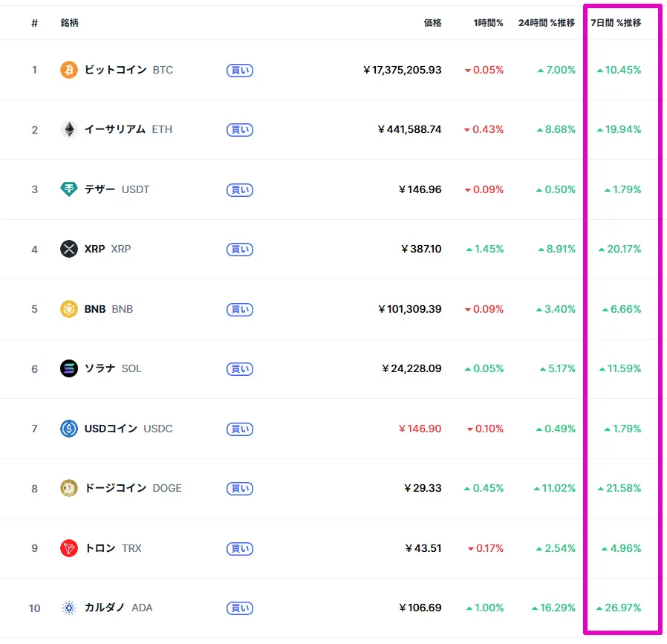
Task: Click Cardano 7-day change 26.97%
Action: [619, 608]
